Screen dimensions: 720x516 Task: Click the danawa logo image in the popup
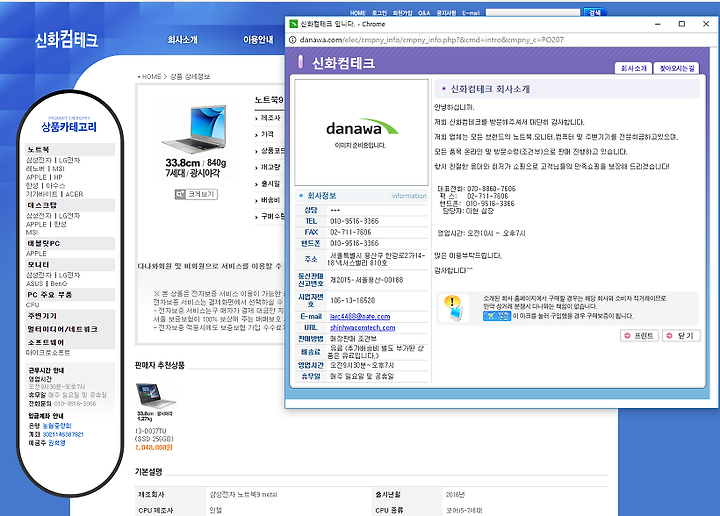[362, 129]
